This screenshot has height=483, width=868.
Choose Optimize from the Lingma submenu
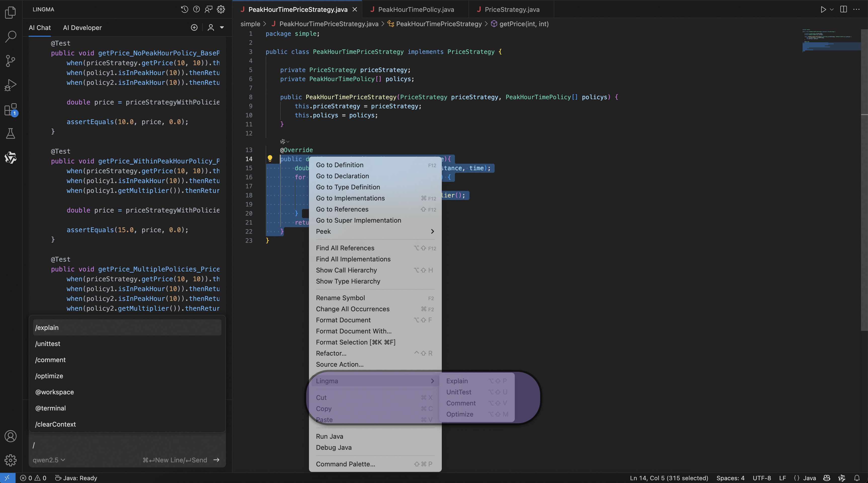click(x=460, y=414)
